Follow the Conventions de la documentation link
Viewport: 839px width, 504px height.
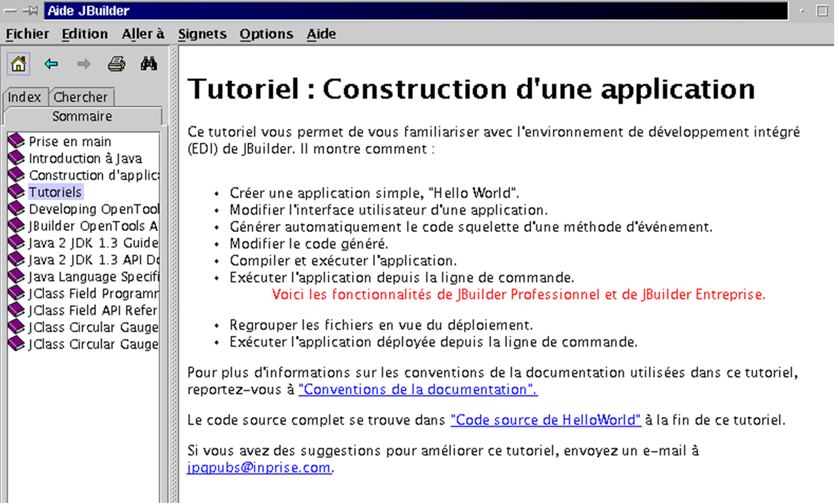point(418,389)
